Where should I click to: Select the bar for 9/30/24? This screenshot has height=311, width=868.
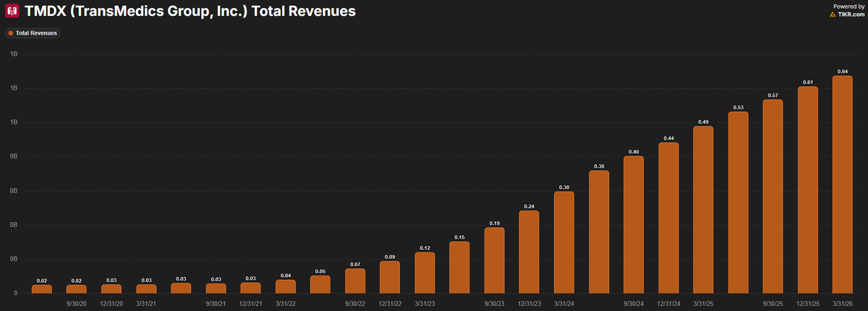[x=634, y=224]
